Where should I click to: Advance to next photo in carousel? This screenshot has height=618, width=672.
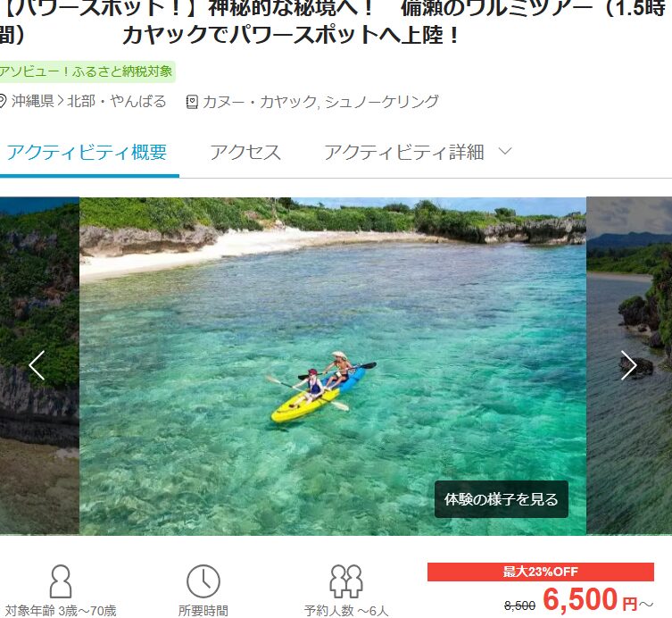coord(628,365)
